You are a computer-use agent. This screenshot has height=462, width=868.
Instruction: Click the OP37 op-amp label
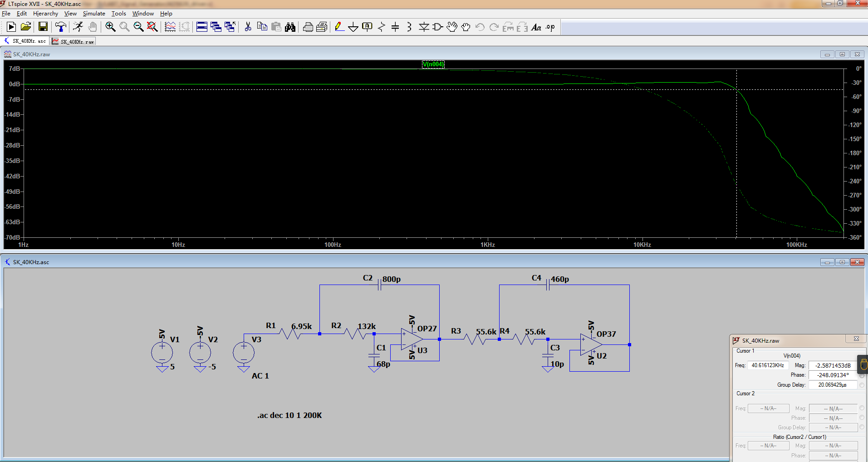click(x=606, y=334)
